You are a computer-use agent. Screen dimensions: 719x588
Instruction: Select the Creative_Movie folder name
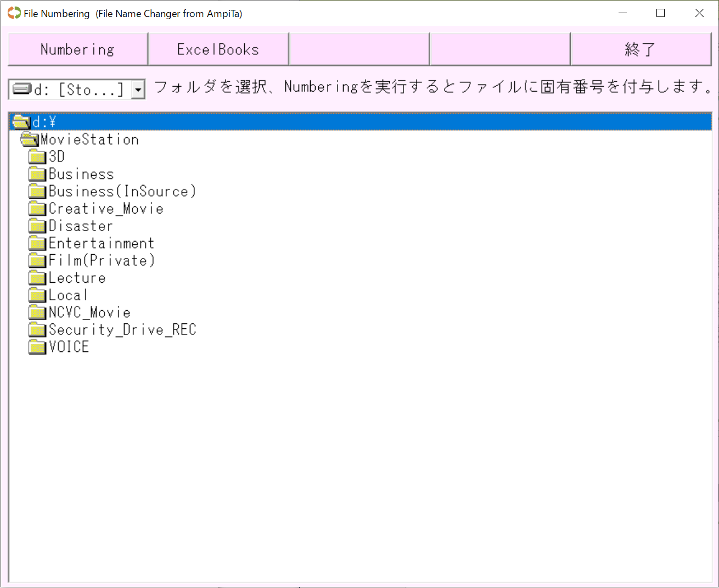click(x=106, y=209)
